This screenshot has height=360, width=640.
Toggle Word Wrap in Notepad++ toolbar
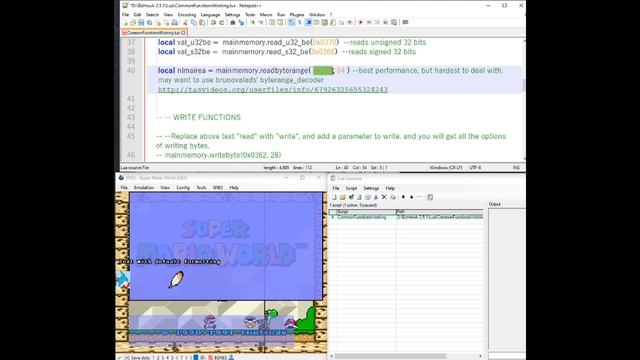tap(290, 22)
